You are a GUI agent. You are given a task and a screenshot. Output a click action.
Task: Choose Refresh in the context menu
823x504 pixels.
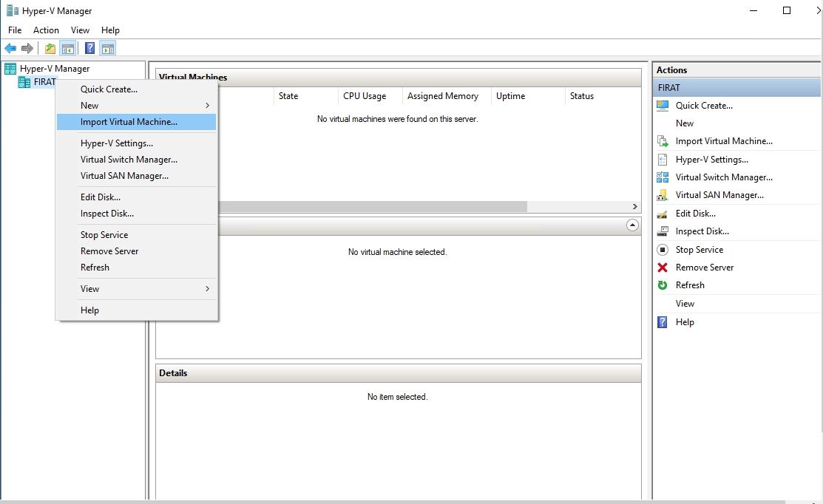click(x=137, y=268)
